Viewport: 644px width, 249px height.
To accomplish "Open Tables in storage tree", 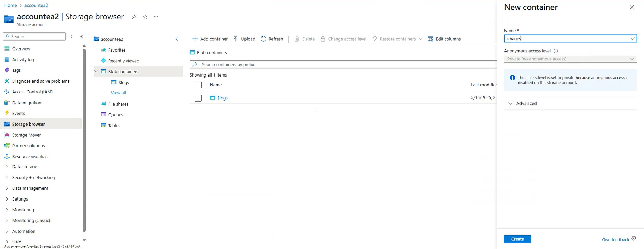I will tap(114, 126).
